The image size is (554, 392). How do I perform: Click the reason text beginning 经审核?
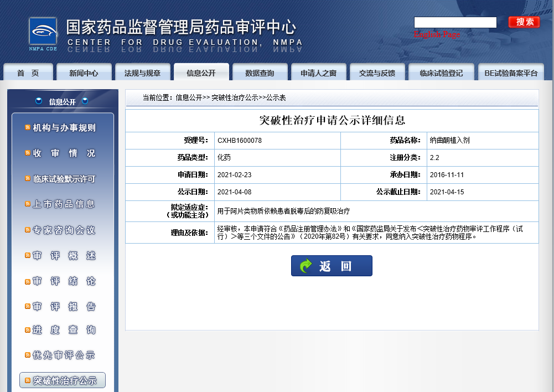[370, 233]
